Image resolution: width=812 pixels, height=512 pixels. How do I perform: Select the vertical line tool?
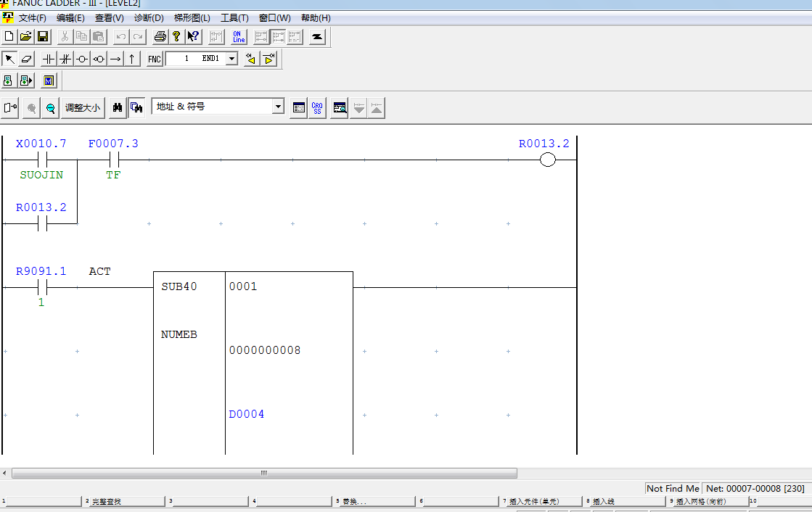(131, 59)
